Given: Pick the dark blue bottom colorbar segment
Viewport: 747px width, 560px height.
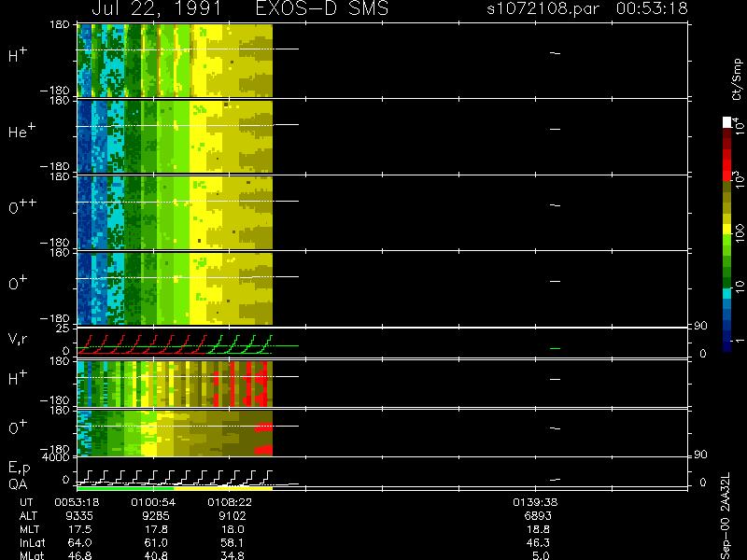Looking at the screenshot, I should coord(727,345).
